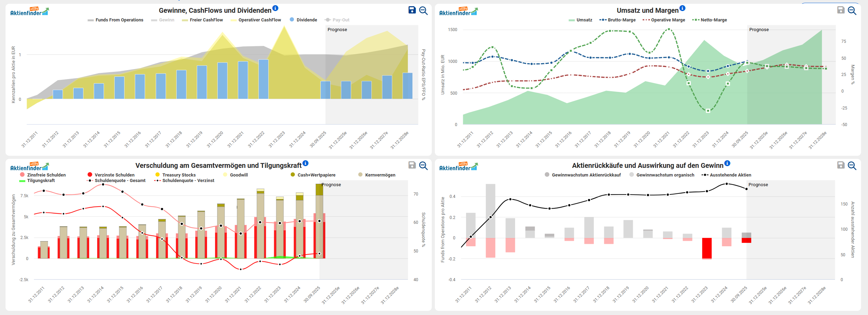
Task: Zoom out the Umsatz und Margen chart
Action: coord(852,10)
